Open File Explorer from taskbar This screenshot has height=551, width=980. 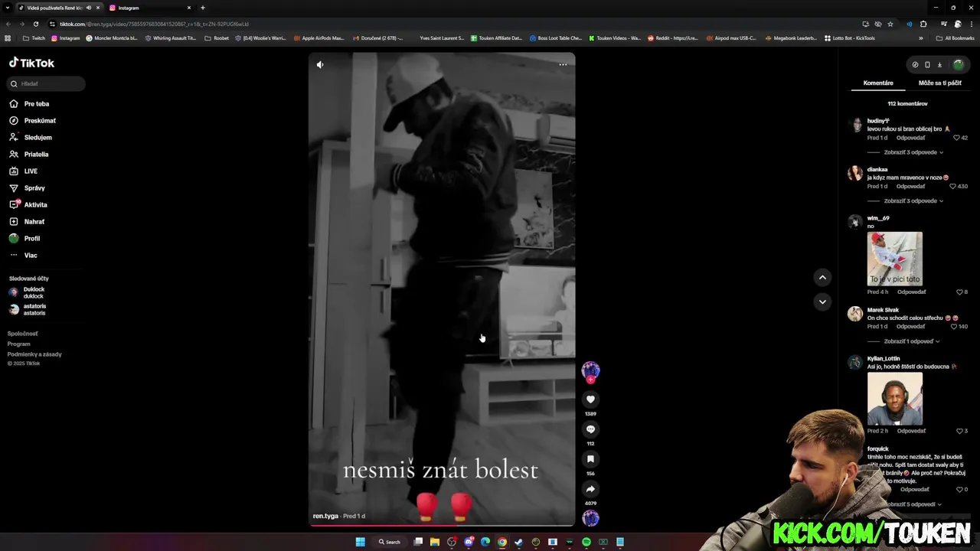[435, 542]
